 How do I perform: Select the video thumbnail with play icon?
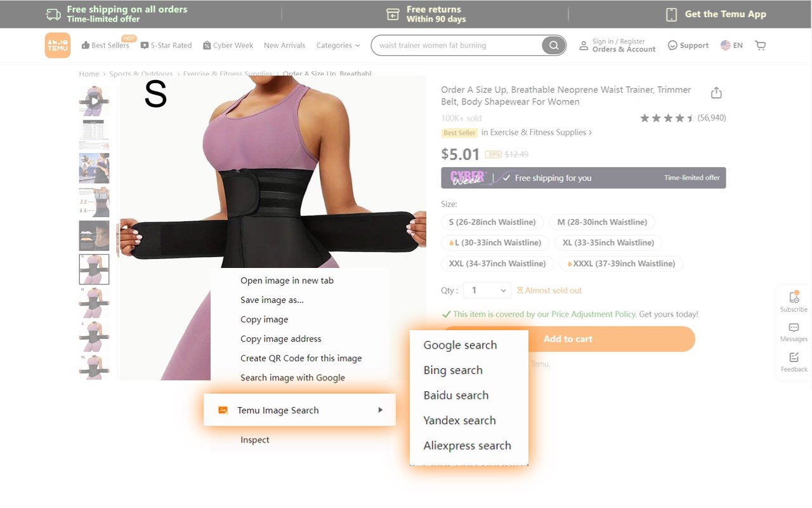click(x=94, y=100)
